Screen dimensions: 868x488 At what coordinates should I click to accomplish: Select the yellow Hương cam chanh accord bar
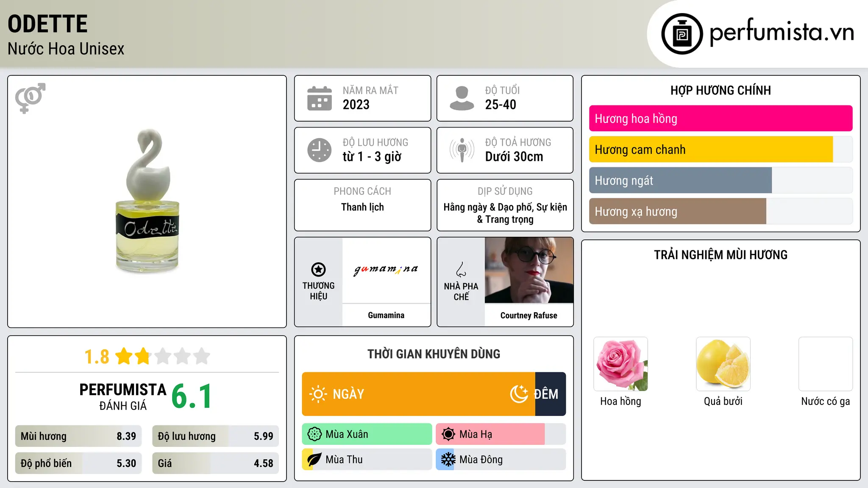click(711, 150)
